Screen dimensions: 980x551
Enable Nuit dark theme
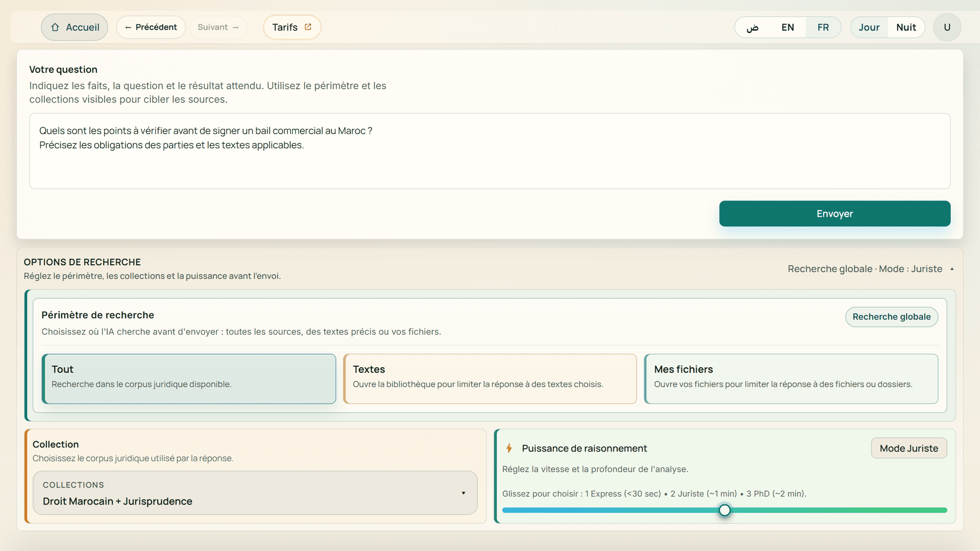pos(906,28)
